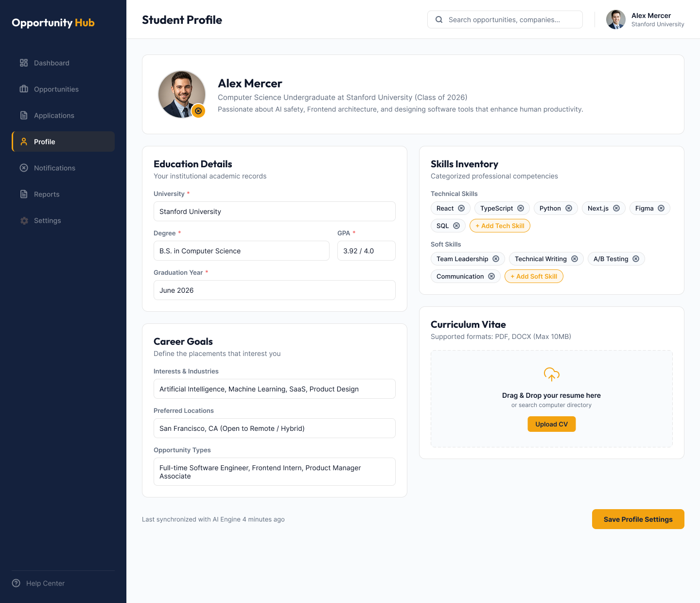This screenshot has height=603, width=700.
Task: Open Settings in the sidebar
Action: [x=63, y=220]
